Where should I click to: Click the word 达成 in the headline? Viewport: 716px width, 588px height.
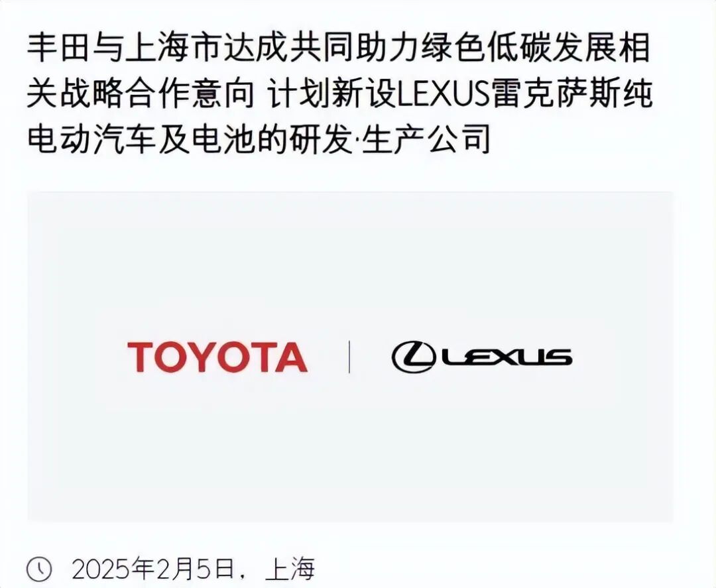pos(257,49)
